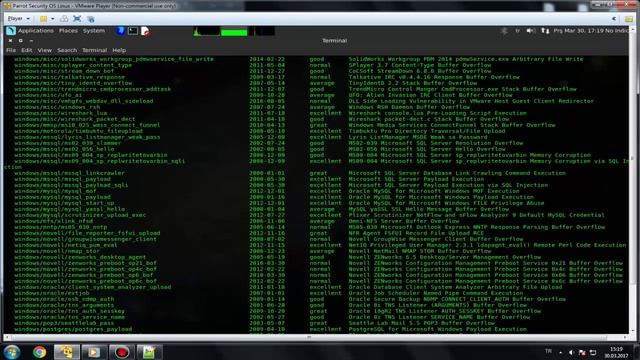Open the Terminal menu in menu bar
Screen dimensions: 640x360
click(x=94, y=50)
